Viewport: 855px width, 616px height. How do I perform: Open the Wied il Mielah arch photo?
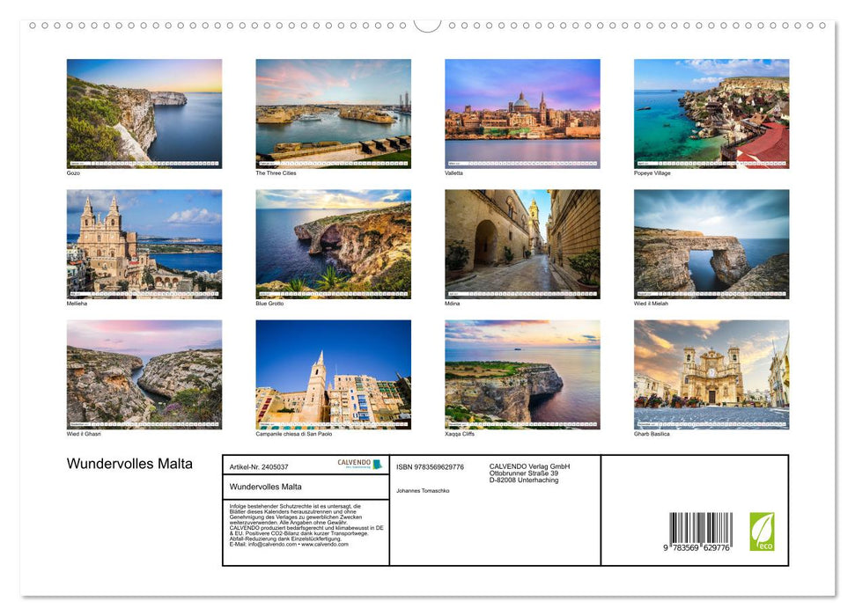click(x=711, y=244)
